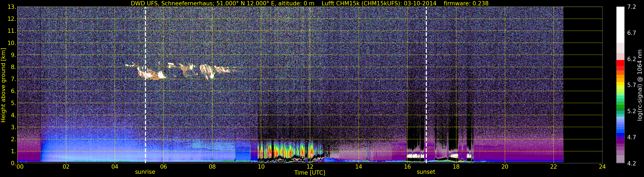Screen dimensions: 644x177
Task: Click the 'firmware: 0.238' text
Action: tap(466, 3)
